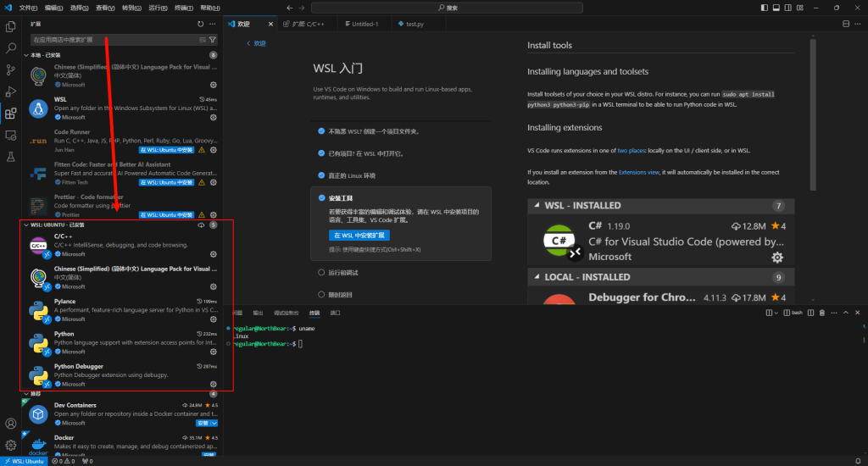Open the Testing flask icon
This screenshot has height=466, width=868.
[11, 157]
